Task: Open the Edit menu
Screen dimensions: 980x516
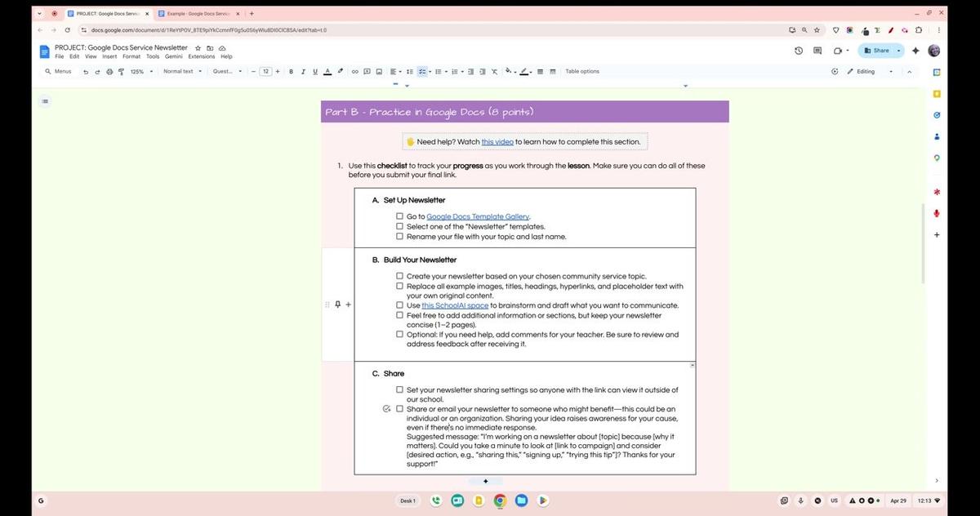Action: (74, 57)
